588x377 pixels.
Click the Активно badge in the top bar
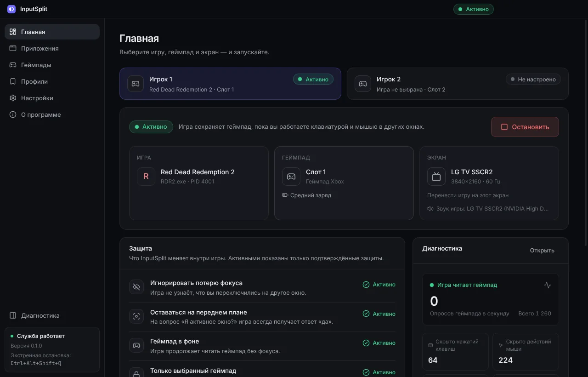click(x=473, y=9)
